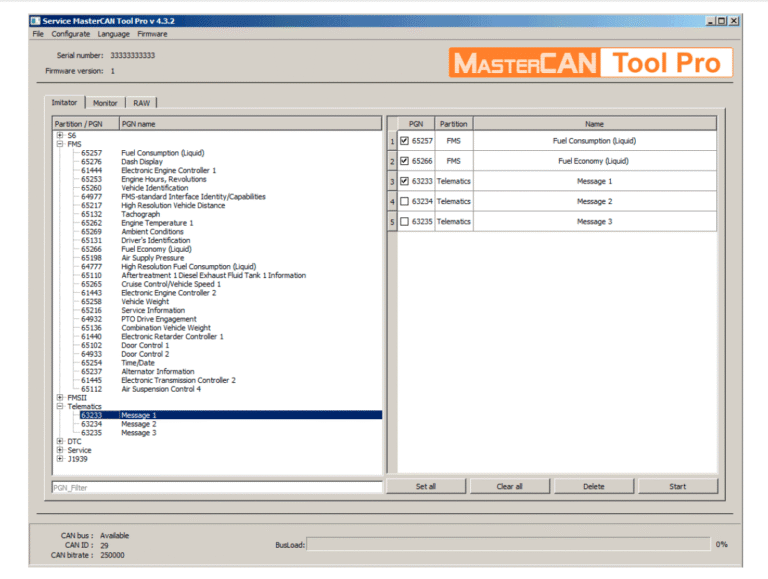Tick the 63235 Message 3 checkbox

(404, 221)
